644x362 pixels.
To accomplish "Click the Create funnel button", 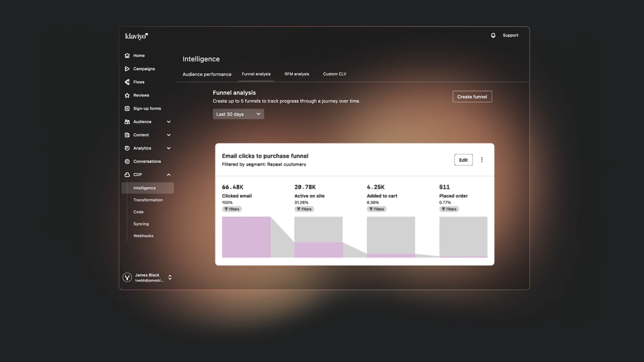I will 472,97.
